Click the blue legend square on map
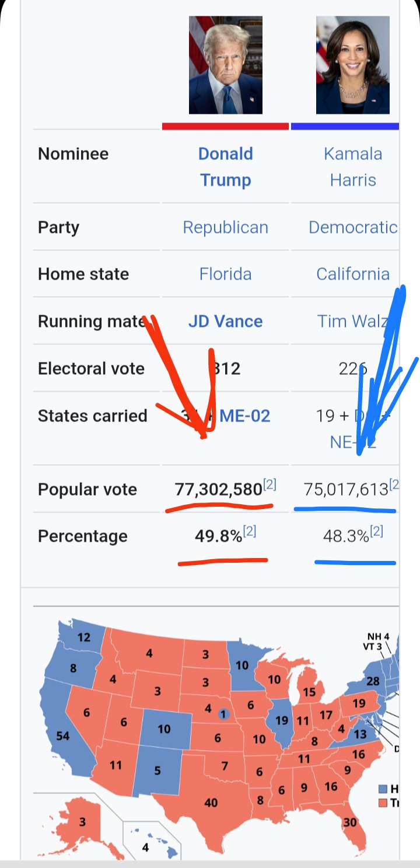 tap(383, 789)
